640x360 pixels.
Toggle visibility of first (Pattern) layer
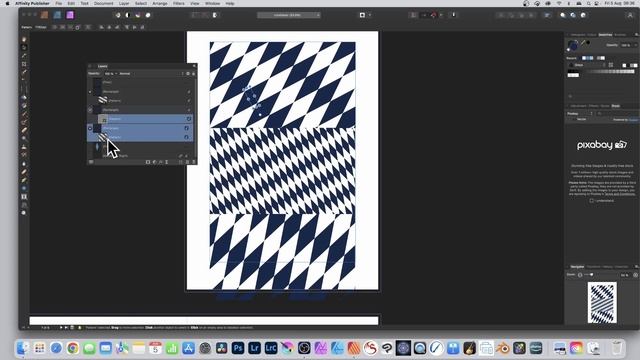point(189,100)
